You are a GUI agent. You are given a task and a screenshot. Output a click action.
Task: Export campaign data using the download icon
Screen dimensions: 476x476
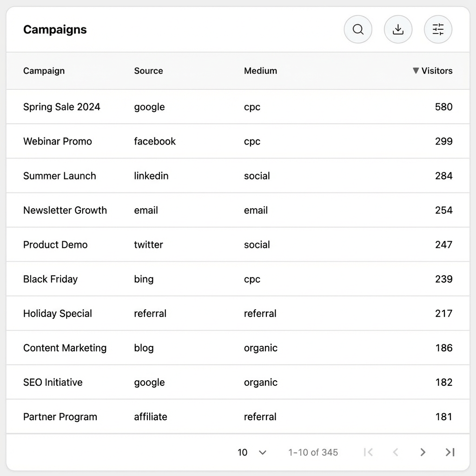click(x=398, y=29)
